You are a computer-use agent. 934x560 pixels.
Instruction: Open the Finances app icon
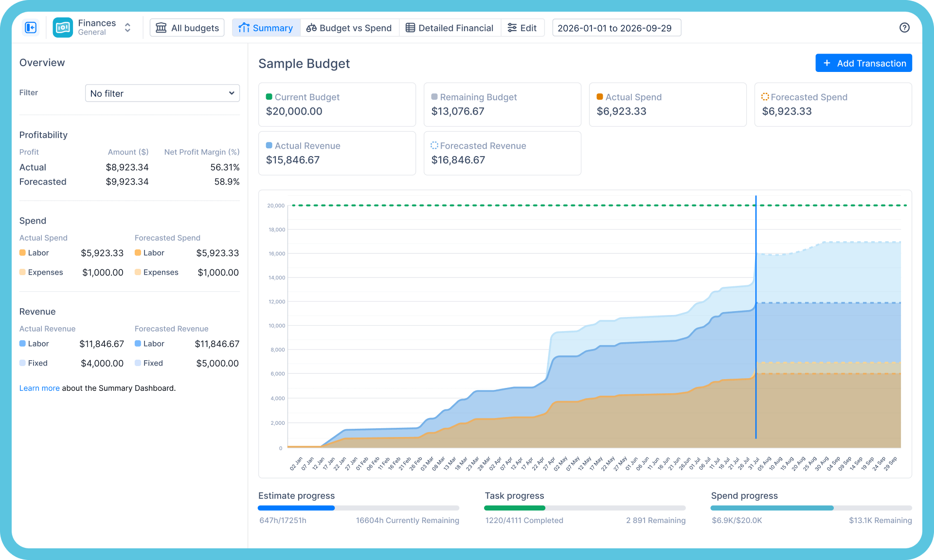[63, 28]
